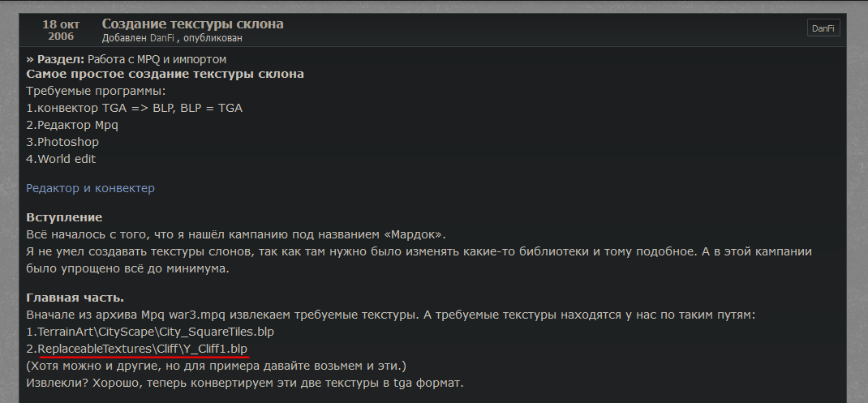868x403 pixels.
Task: Click the Вступление heading
Action: [64, 217]
